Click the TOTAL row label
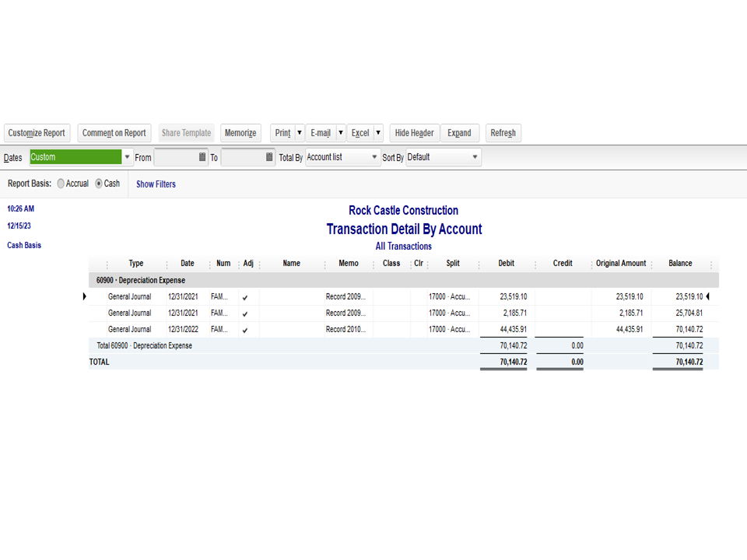The height and width of the screenshot is (560, 747). click(x=99, y=362)
